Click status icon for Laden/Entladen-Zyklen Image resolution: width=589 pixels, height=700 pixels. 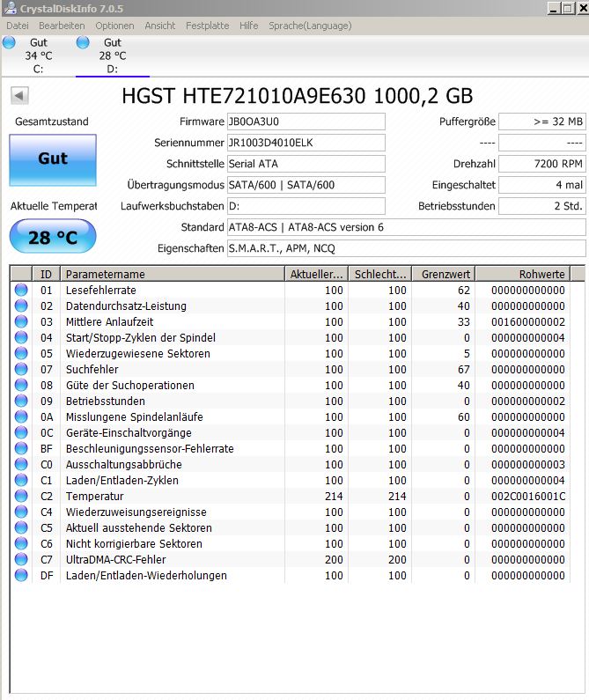pyautogui.click(x=21, y=480)
